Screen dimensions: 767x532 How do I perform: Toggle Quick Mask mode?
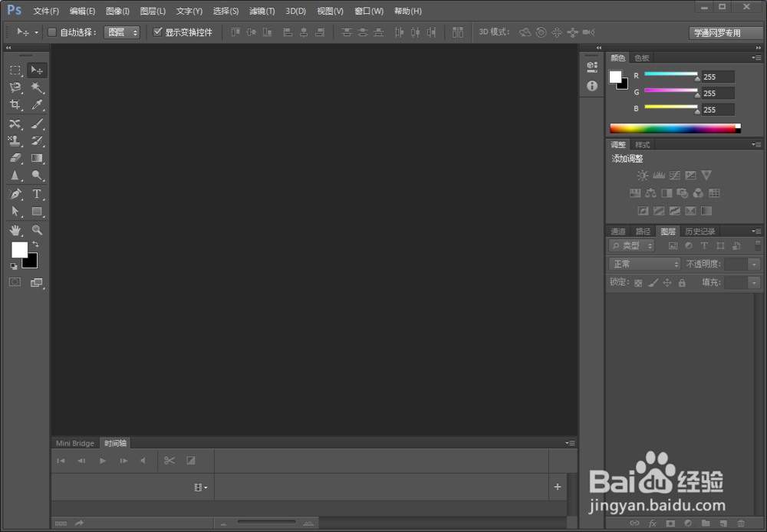15,282
